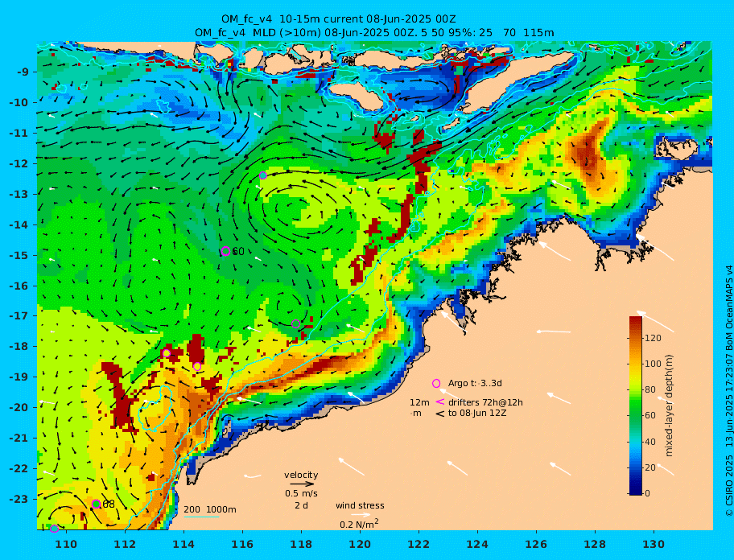
Task: Click the latitude axis label -18
Action: click(x=19, y=346)
